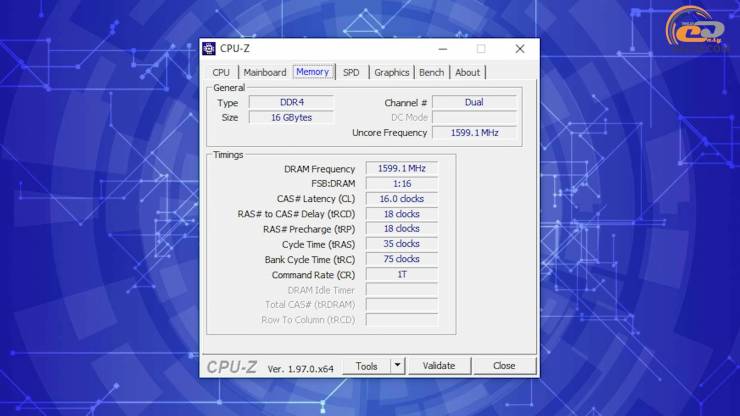Click the DRAM Frequency 1599.1 MHz value

point(402,169)
